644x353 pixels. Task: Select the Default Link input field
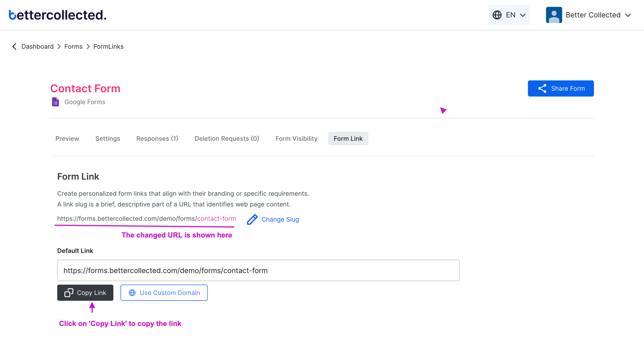pyautogui.click(x=258, y=270)
